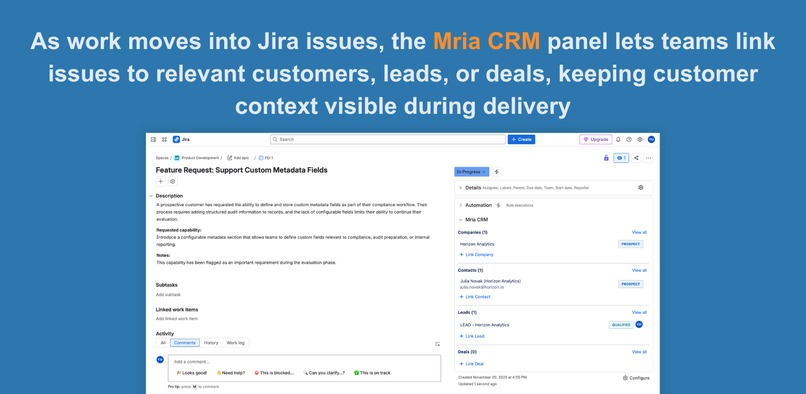
Task: Click Add subtask
Action: click(x=168, y=295)
